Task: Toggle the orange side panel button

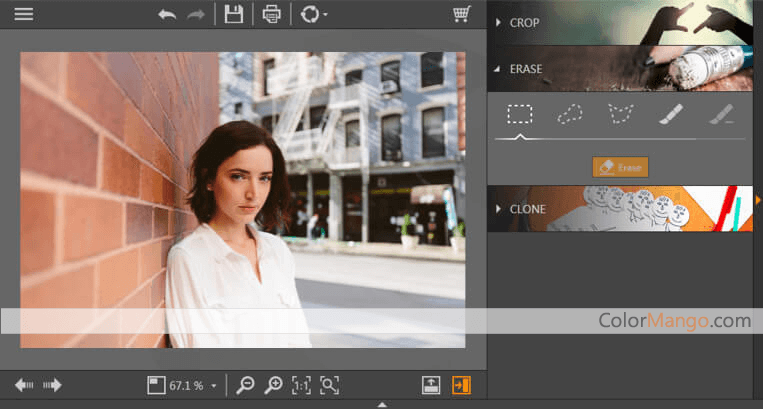Action: click(461, 385)
